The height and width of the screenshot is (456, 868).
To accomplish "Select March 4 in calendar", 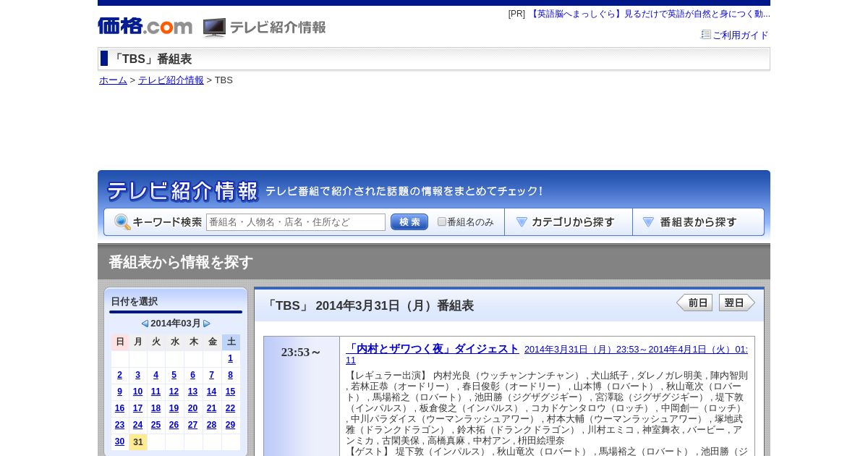I will (156, 375).
